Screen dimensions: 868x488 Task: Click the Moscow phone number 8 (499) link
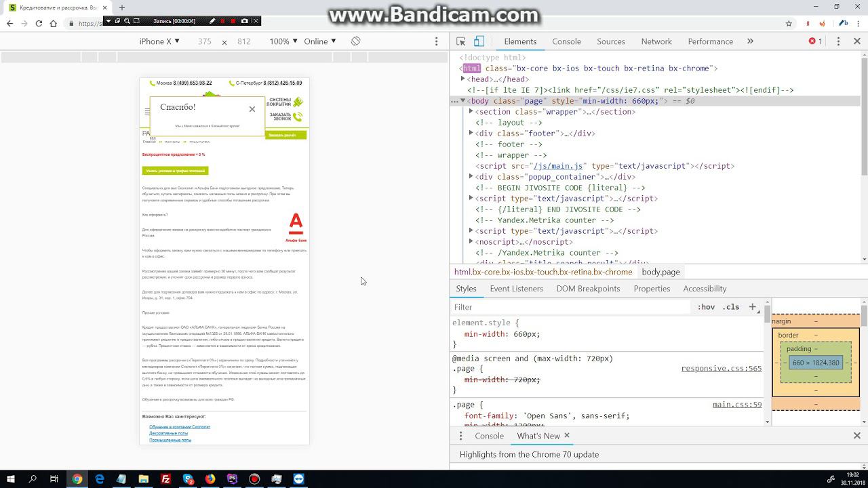[192, 83]
